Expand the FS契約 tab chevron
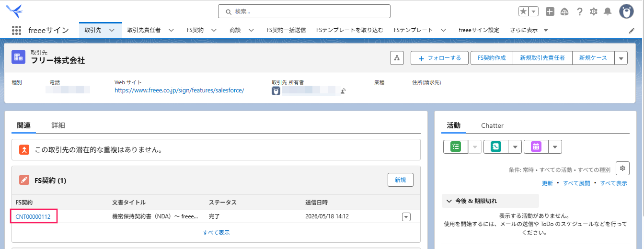 point(214,30)
